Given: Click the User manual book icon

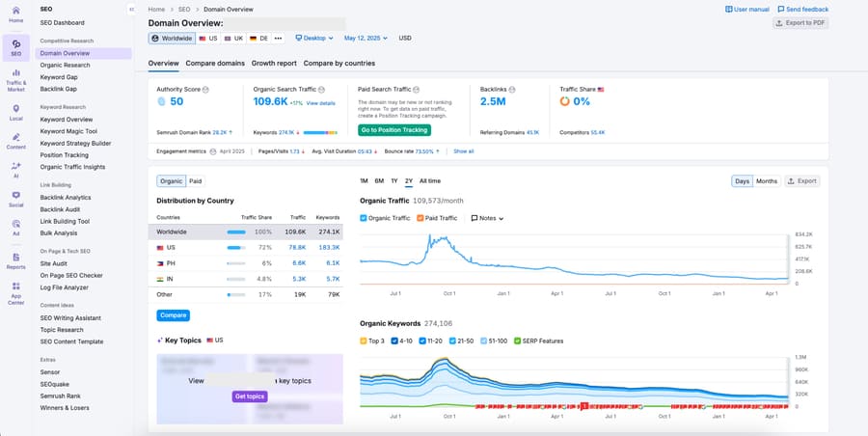Looking at the screenshot, I should tap(729, 10).
